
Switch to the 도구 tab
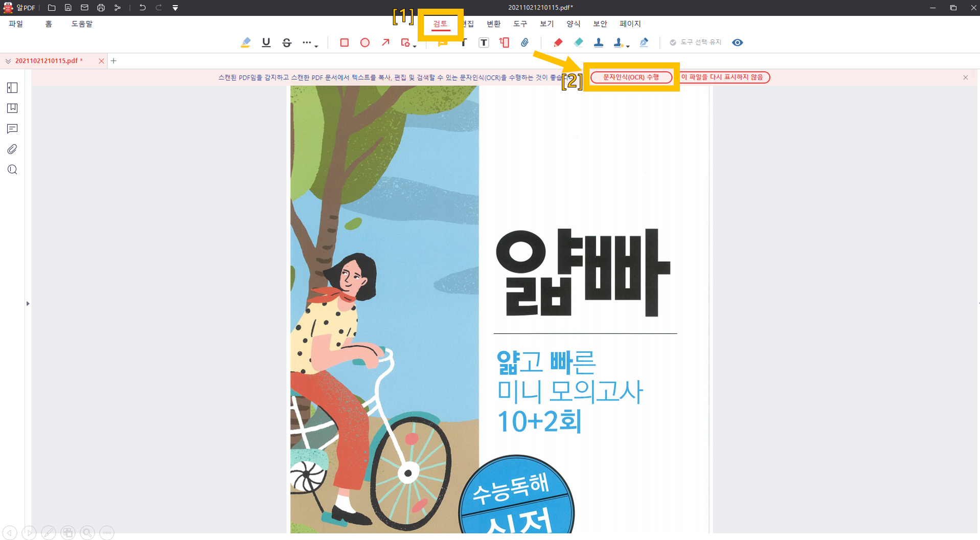pos(520,24)
